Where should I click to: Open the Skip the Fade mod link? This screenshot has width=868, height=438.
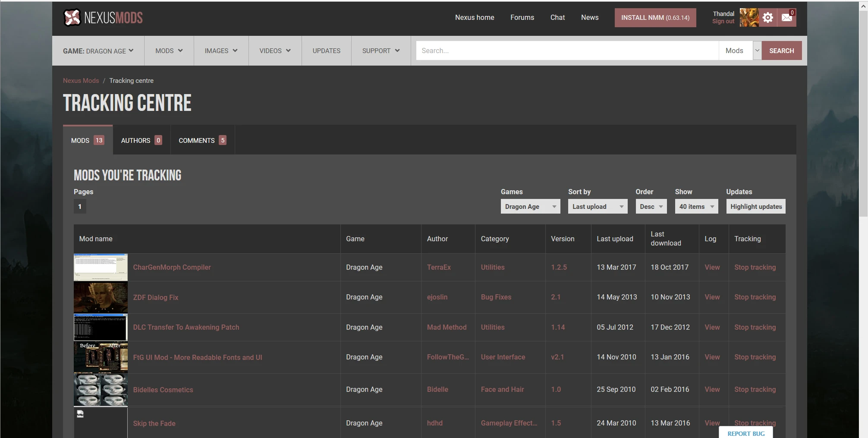[154, 424]
